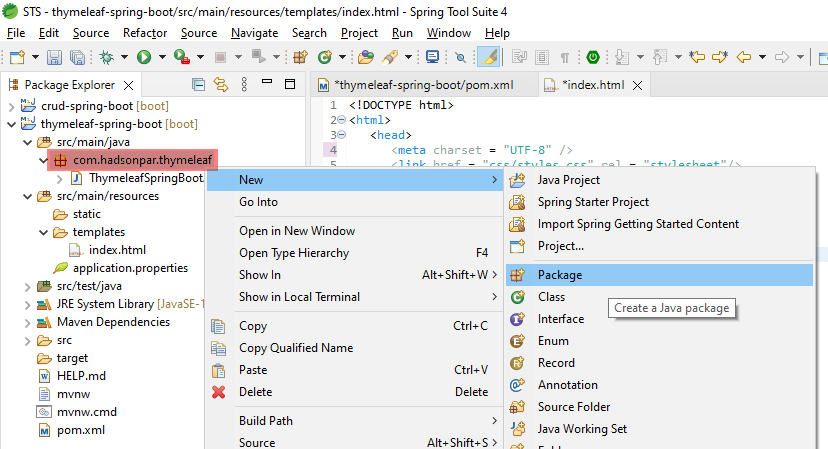
Task: Choose Interface in the New submenu
Action: (x=659, y=319)
